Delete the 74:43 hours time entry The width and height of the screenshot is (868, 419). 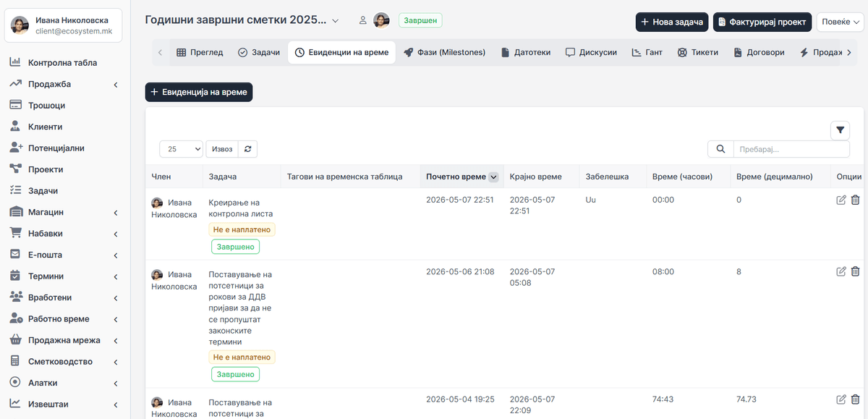pos(855,399)
